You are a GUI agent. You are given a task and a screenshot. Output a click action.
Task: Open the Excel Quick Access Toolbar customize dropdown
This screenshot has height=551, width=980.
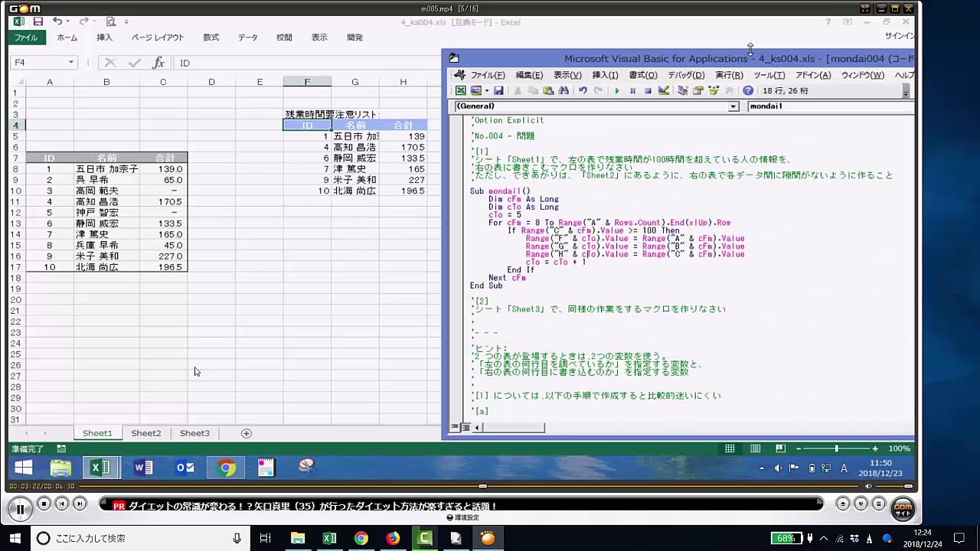click(126, 22)
